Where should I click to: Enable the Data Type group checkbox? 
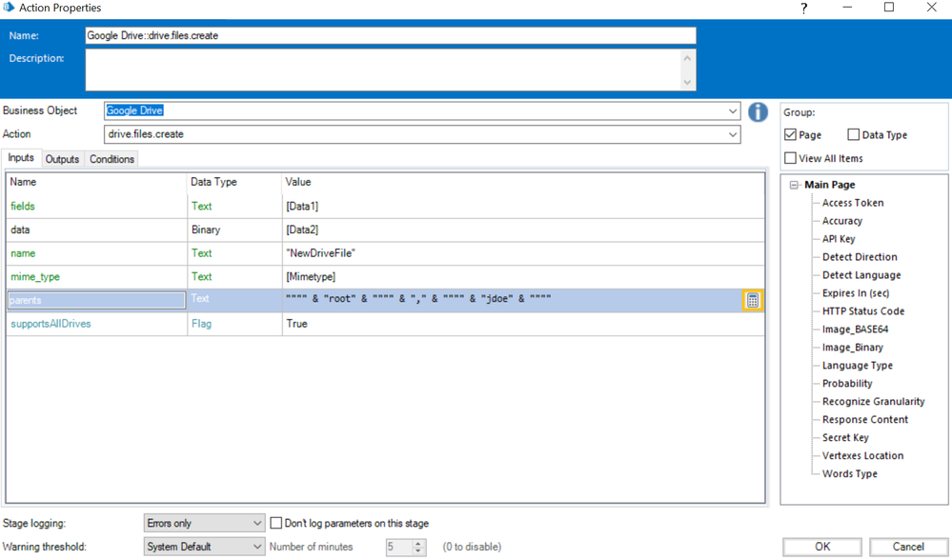[853, 135]
